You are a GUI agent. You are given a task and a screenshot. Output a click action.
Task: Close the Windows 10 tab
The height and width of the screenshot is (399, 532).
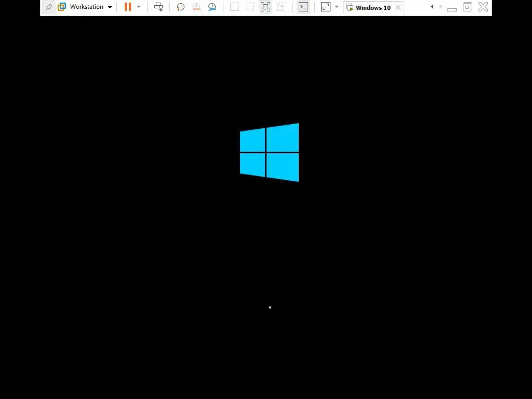(398, 7)
